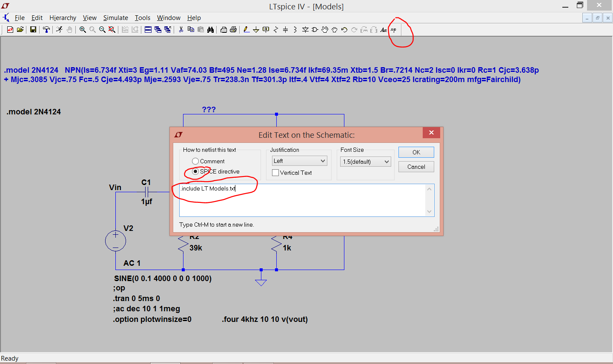
Task: Click the Print icon
Action: pyautogui.click(x=233, y=30)
